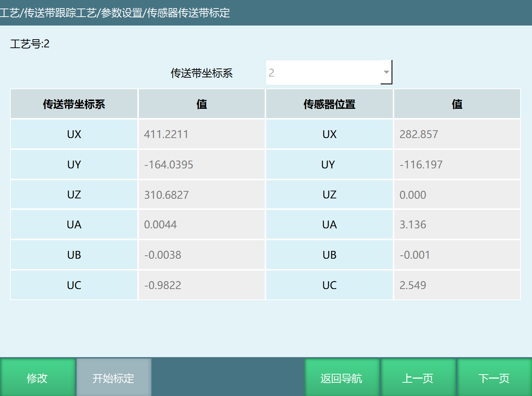The width and height of the screenshot is (532, 396).
Task: Click the dropdown arrow showing value 2
Action: click(x=386, y=72)
